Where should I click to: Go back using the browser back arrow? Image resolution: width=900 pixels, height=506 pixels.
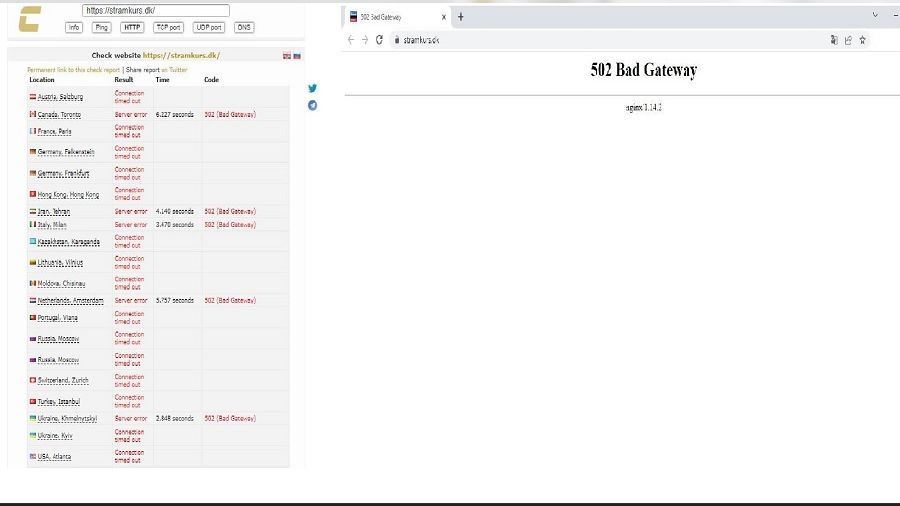(351, 40)
